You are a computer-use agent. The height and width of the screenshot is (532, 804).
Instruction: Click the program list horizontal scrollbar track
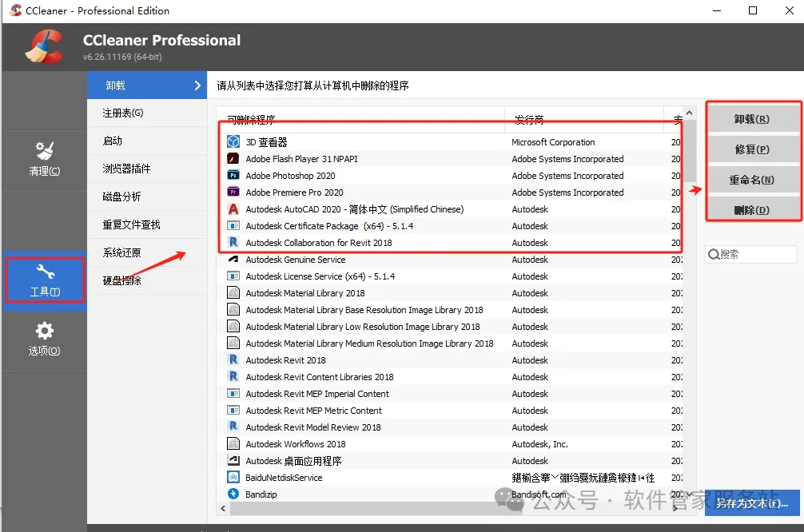click(450, 508)
